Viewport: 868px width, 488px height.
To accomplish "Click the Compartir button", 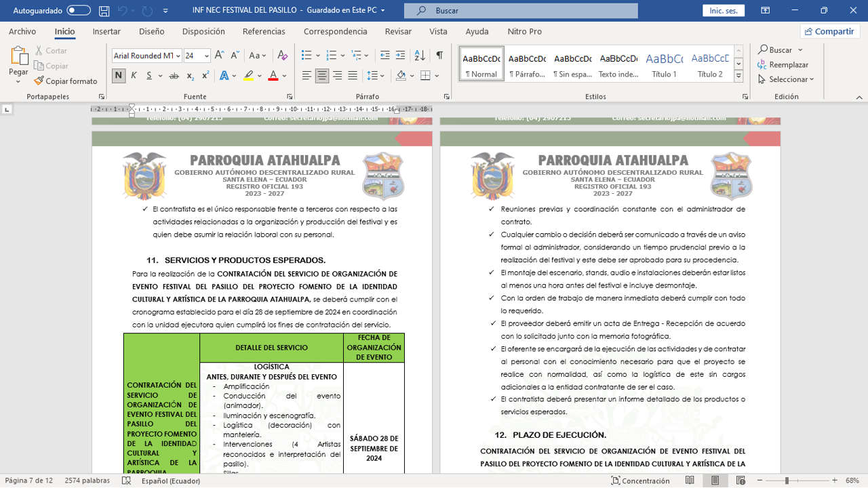I will [x=829, y=31].
